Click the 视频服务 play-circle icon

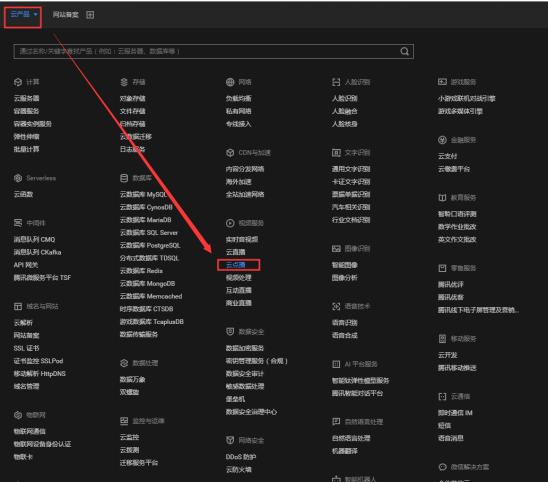click(x=230, y=223)
